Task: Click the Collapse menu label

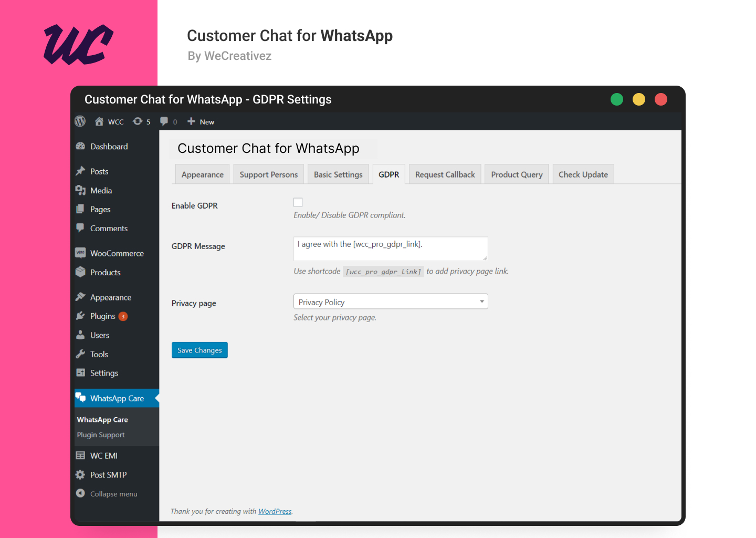Action: pyautogui.click(x=113, y=494)
